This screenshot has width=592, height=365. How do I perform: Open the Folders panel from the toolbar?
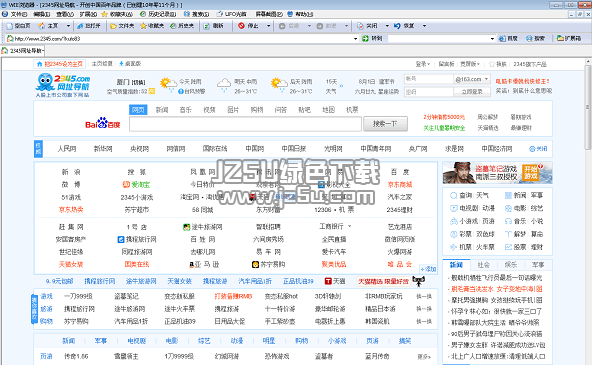pyautogui.click(x=122, y=26)
